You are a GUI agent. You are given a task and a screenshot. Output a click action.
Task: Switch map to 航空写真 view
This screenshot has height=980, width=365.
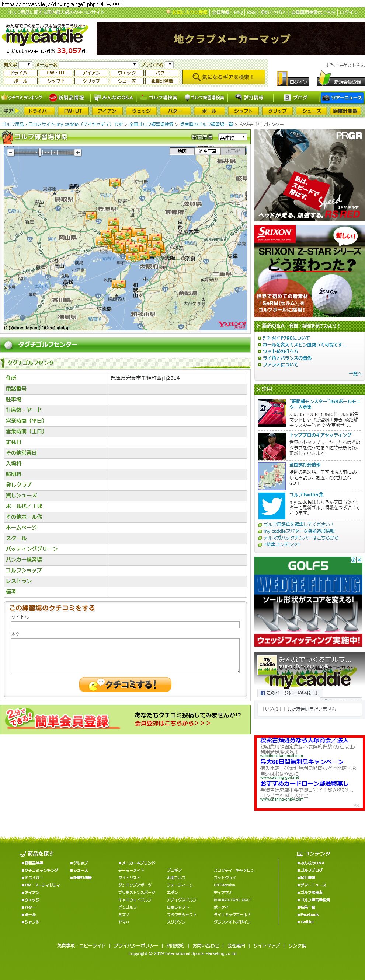(x=208, y=151)
